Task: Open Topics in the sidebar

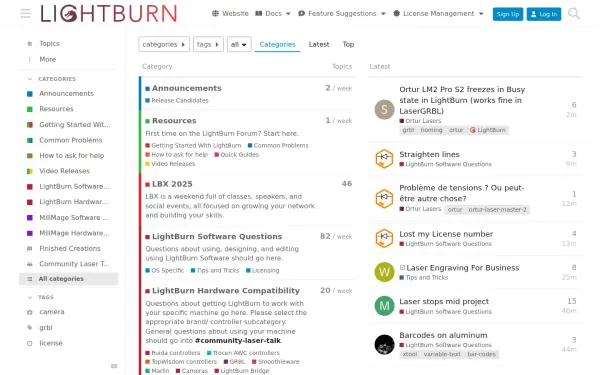Action: [49, 44]
